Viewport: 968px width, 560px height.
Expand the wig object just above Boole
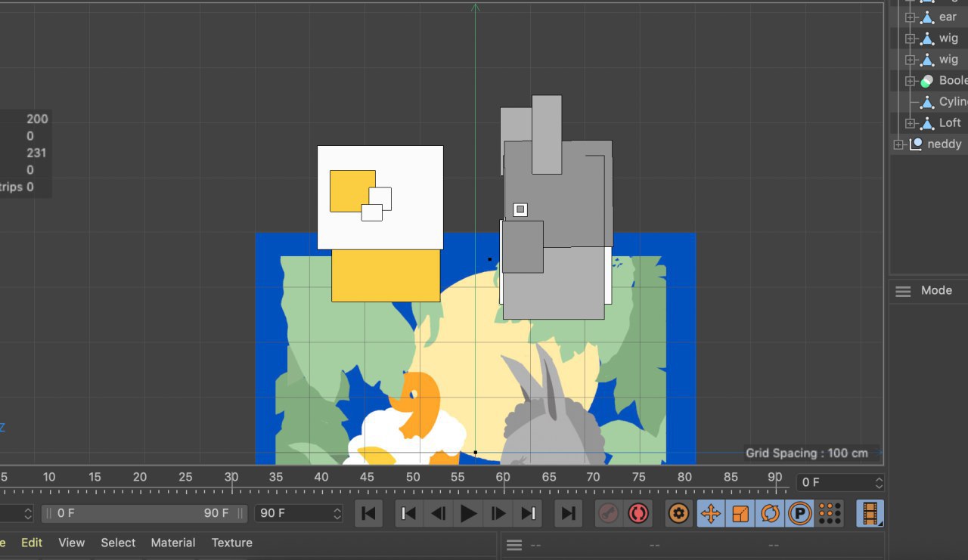pos(911,60)
